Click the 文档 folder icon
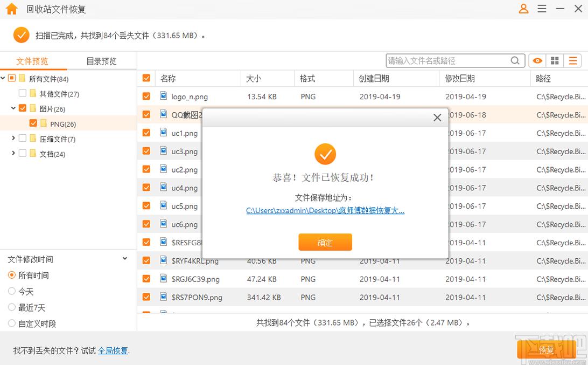 pos(33,153)
